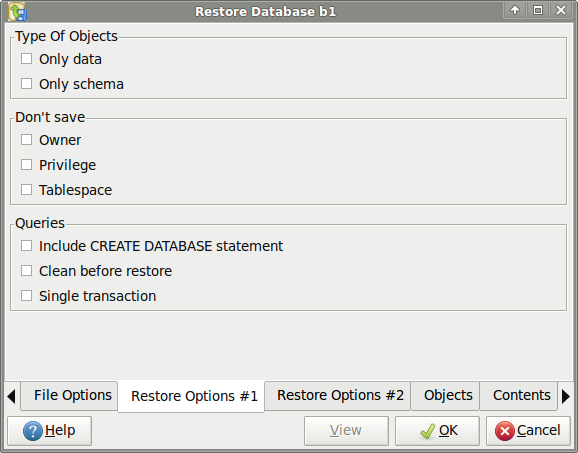578x453 pixels.
Task: Enable the Tablespace checkbox
Action: tap(27, 190)
